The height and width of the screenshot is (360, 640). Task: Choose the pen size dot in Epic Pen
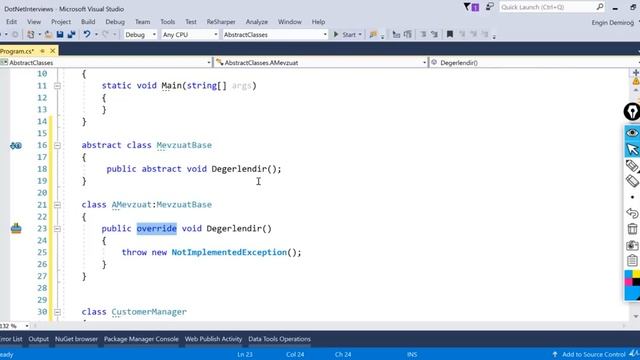point(632,197)
